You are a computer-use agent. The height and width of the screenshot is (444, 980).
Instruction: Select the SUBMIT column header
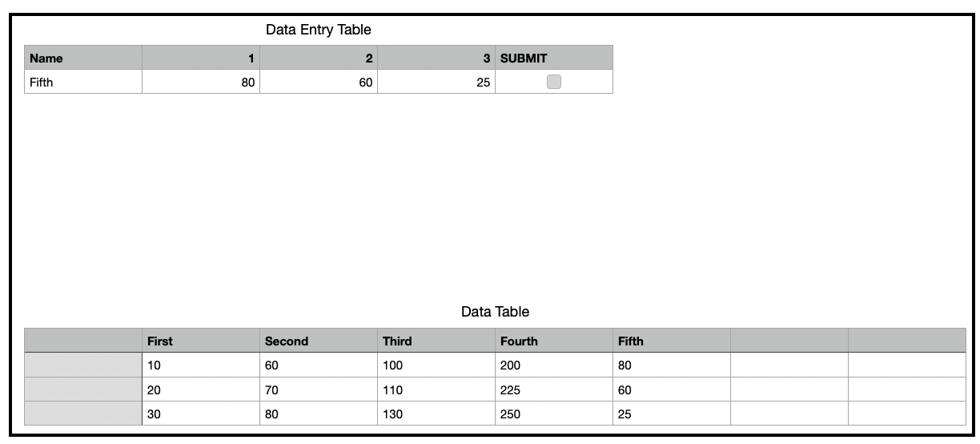point(554,58)
